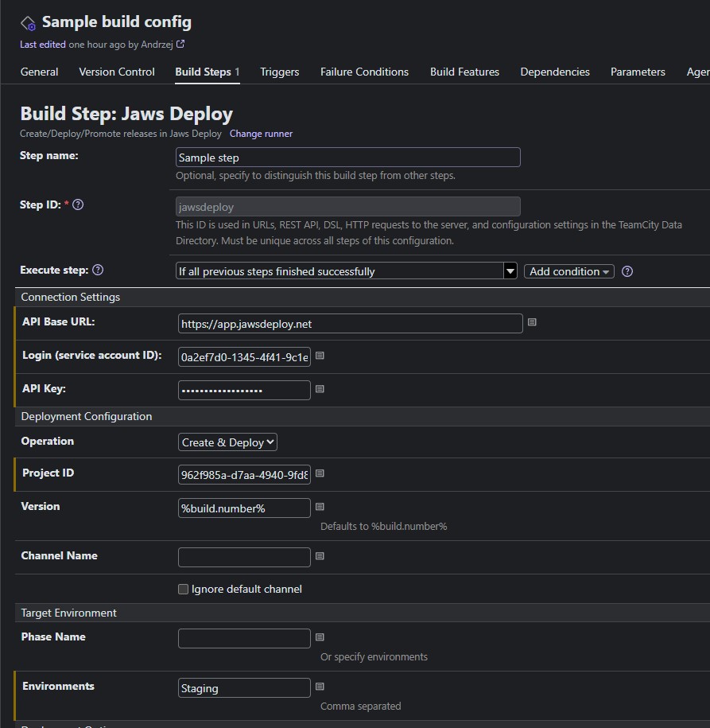This screenshot has height=728, width=710.
Task: Click the parameter icon next to Environments
Action: [x=319, y=686]
